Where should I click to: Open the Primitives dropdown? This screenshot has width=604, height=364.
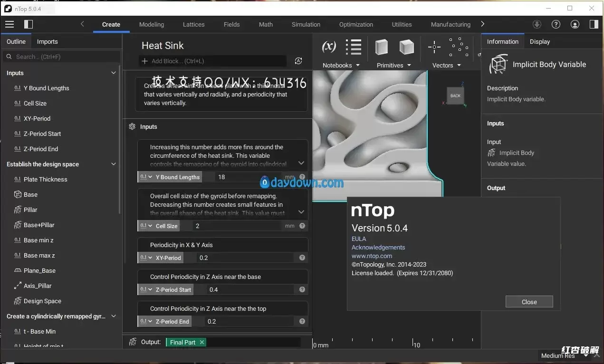click(x=393, y=65)
